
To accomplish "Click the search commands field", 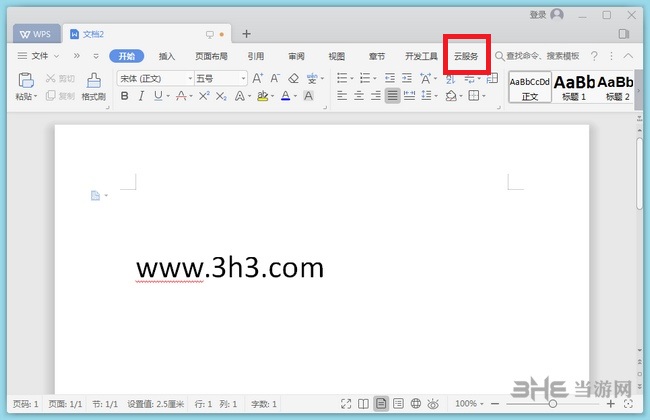I will click(x=537, y=56).
